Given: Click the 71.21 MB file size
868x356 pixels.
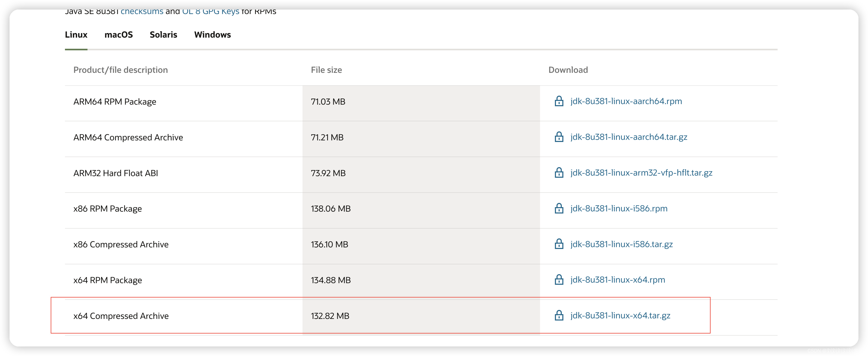Looking at the screenshot, I should pyautogui.click(x=327, y=137).
